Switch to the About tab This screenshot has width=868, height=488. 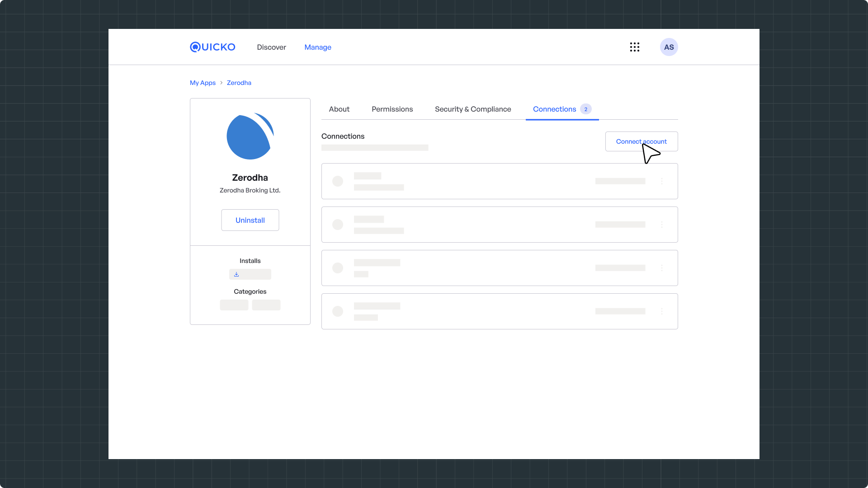[x=339, y=109]
